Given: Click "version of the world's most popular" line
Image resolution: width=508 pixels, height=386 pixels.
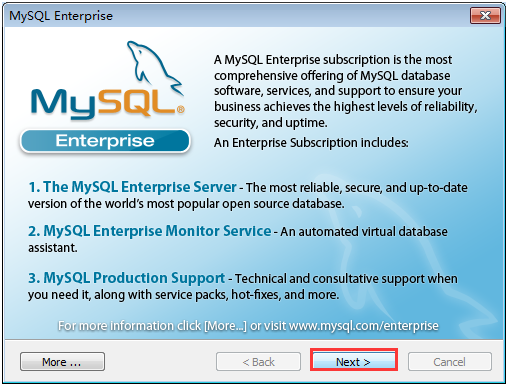Looking at the screenshot, I should click(186, 204).
